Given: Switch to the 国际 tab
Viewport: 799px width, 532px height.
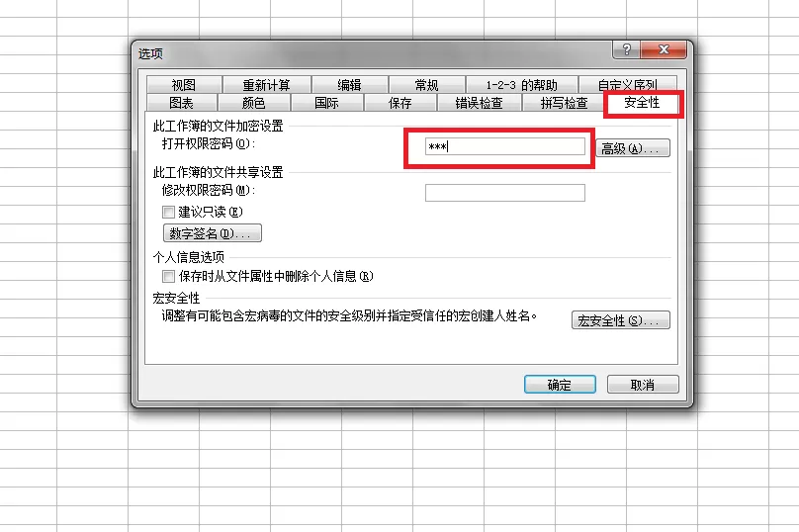Looking at the screenshot, I should 326,103.
